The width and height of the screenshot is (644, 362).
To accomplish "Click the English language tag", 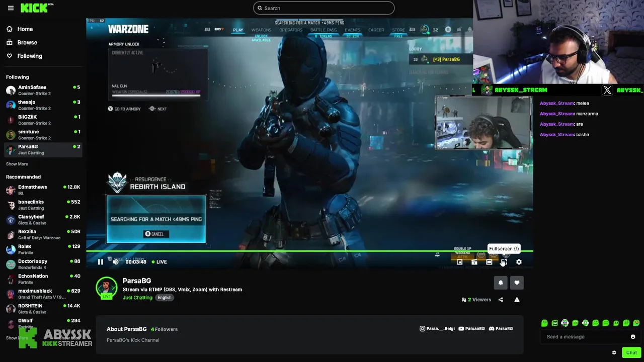I will pos(165,298).
